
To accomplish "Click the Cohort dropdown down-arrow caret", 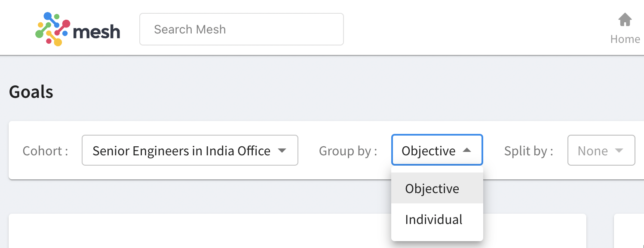I will coord(282,151).
